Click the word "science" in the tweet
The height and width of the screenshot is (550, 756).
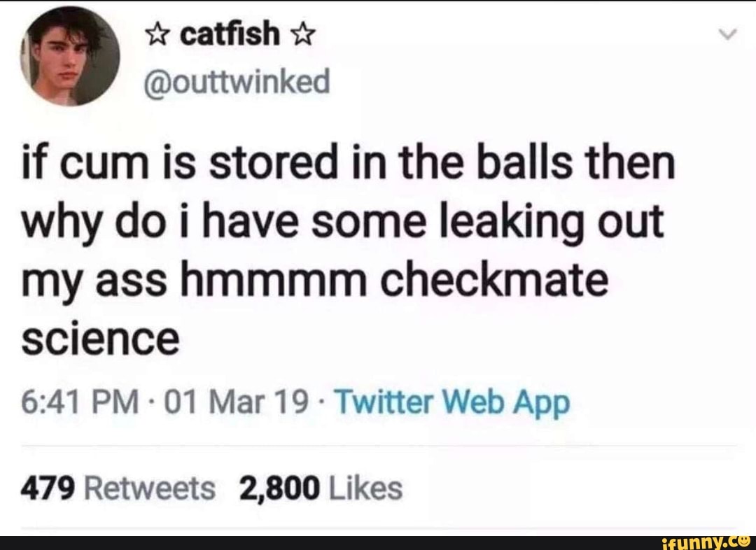click(101, 341)
